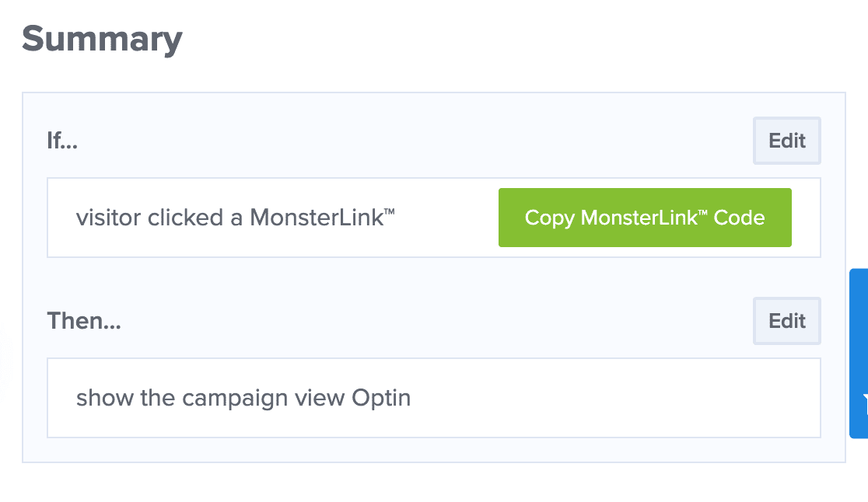Edit the Then action rule

click(x=786, y=321)
